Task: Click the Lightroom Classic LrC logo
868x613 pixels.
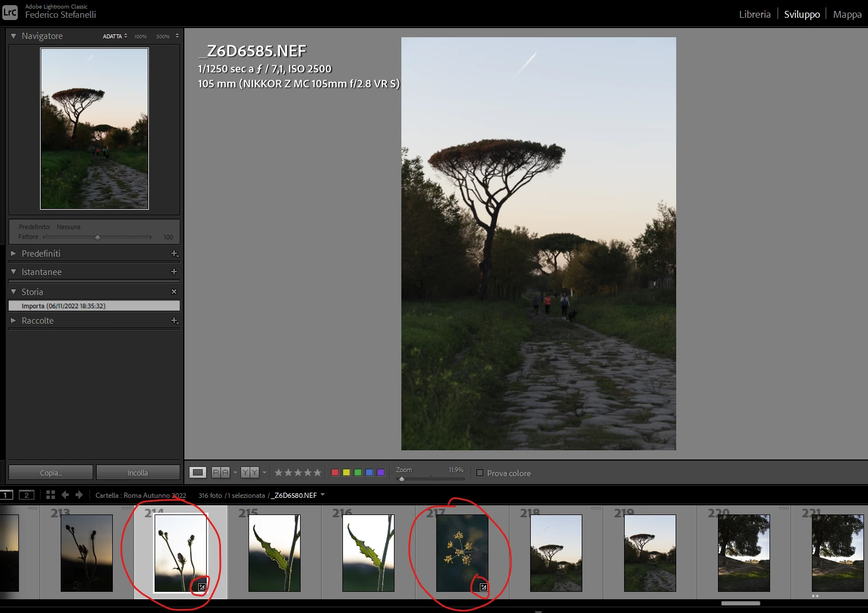Action: pos(10,12)
